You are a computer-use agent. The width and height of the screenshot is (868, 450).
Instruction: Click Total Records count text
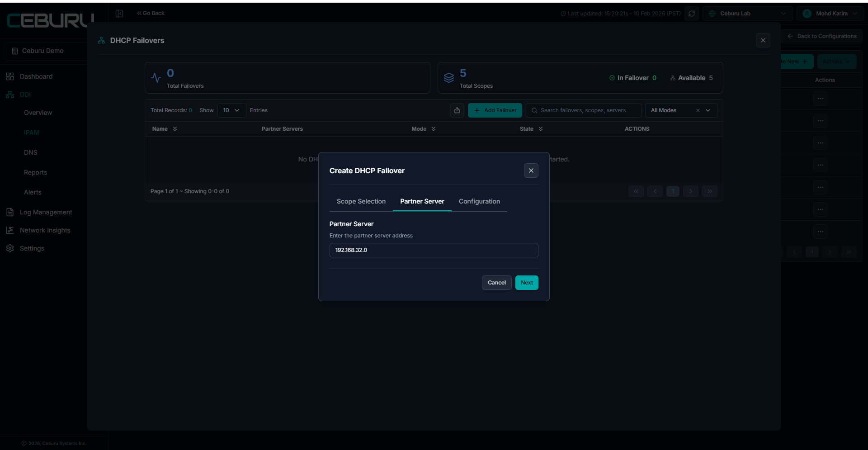tap(171, 110)
